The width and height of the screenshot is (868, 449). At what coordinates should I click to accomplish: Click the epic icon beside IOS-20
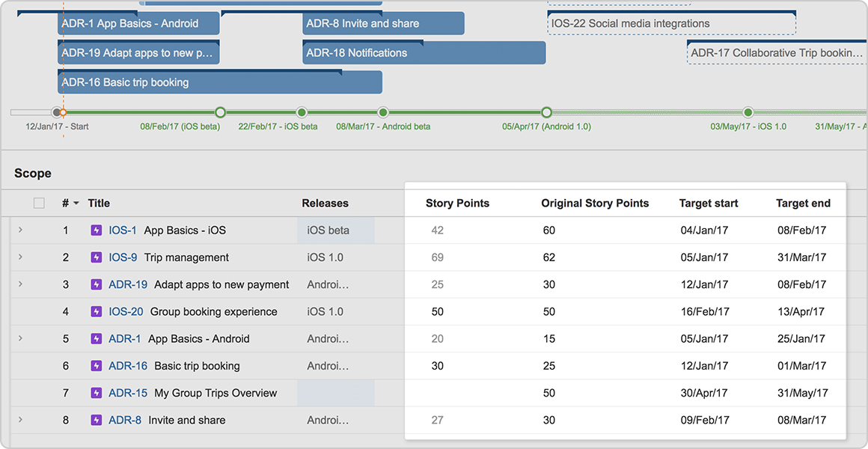(97, 312)
